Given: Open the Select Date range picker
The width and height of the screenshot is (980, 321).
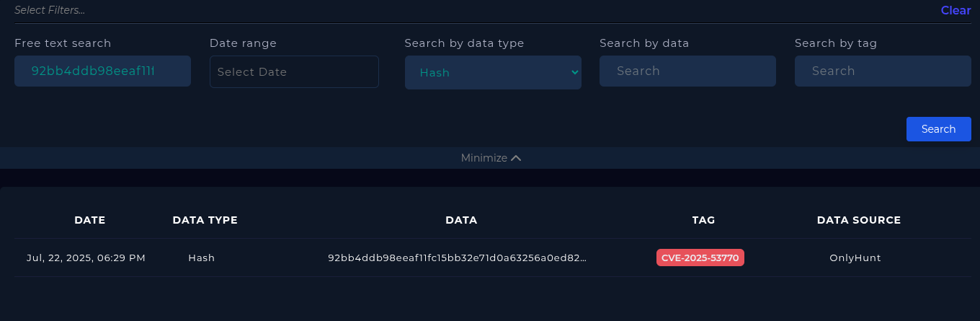Looking at the screenshot, I should coord(294,71).
